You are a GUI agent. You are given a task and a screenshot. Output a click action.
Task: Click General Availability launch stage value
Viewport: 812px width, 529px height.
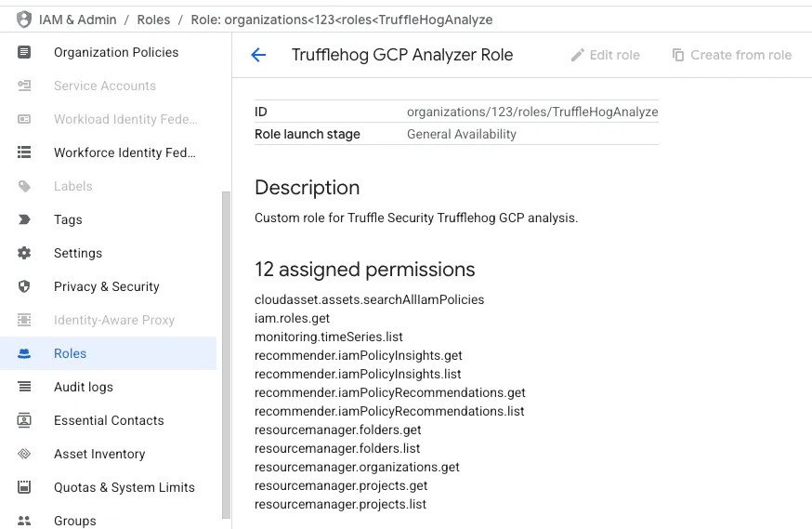click(462, 134)
